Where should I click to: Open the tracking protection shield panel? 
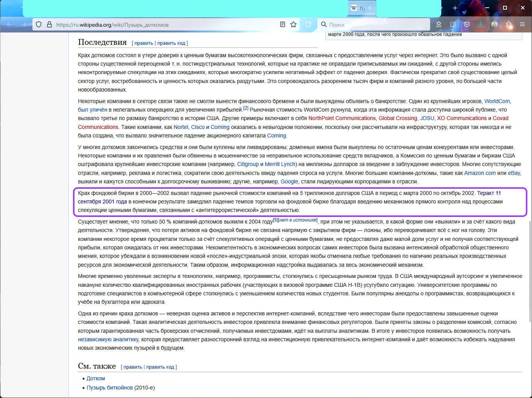(39, 24)
